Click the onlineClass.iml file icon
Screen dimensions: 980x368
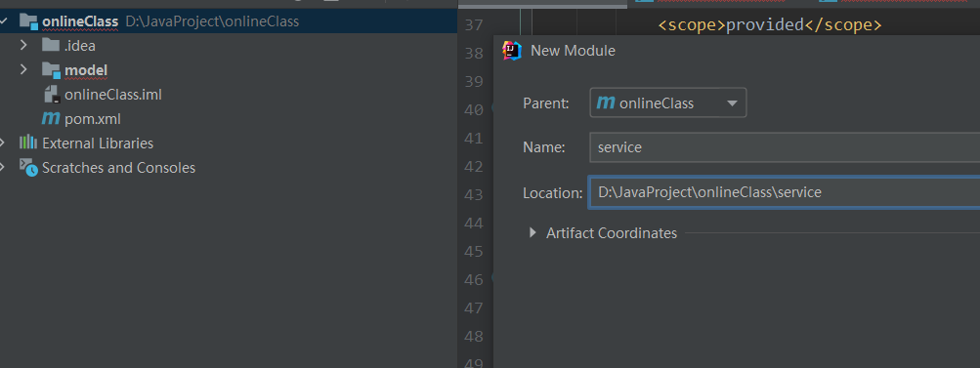pos(51,95)
